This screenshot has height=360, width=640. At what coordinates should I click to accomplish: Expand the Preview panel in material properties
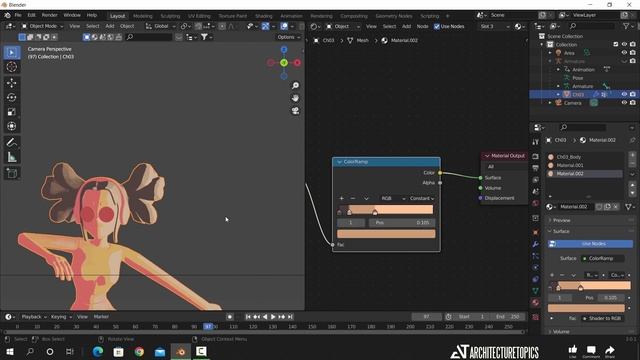(561, 220)
